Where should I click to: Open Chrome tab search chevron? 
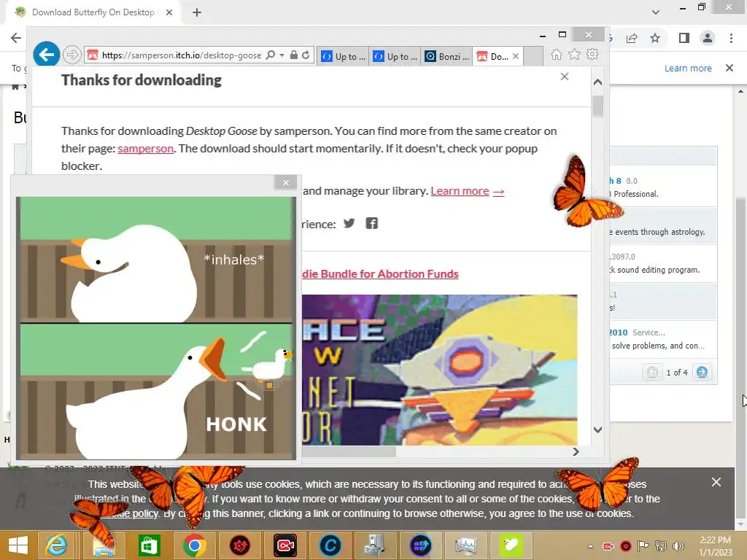656,12
